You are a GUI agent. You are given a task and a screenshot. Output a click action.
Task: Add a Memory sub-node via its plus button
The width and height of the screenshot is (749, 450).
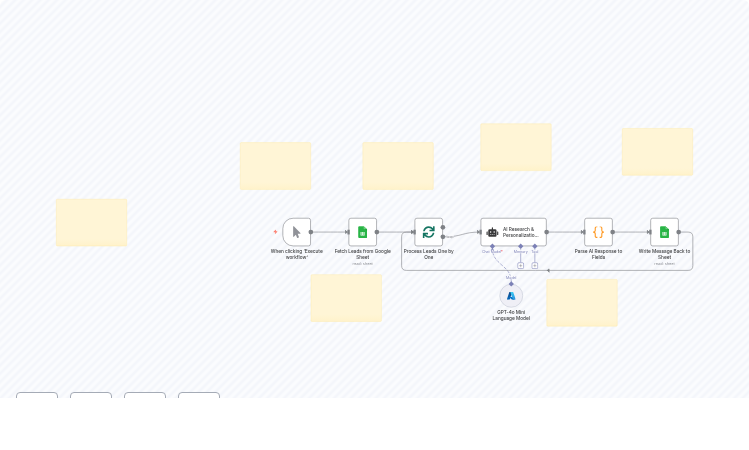520,265
